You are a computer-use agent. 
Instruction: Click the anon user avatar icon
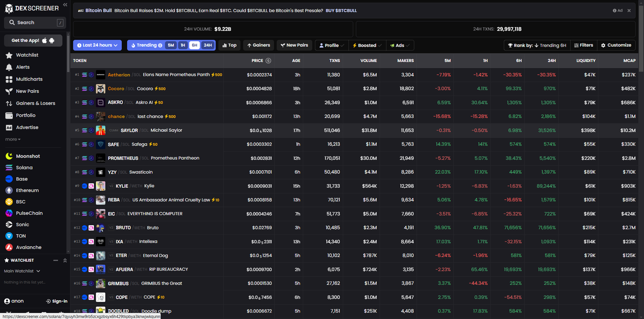click(7, 301)
